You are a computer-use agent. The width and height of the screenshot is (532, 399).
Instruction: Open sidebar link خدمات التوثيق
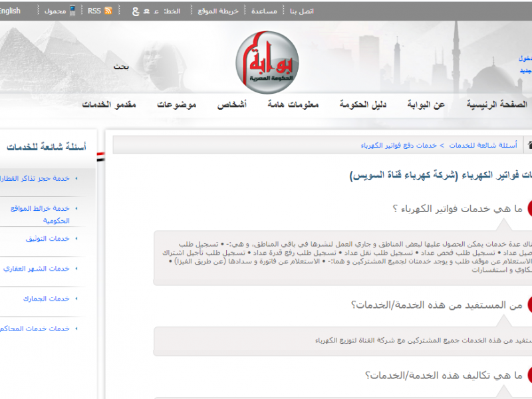point(47,239)
